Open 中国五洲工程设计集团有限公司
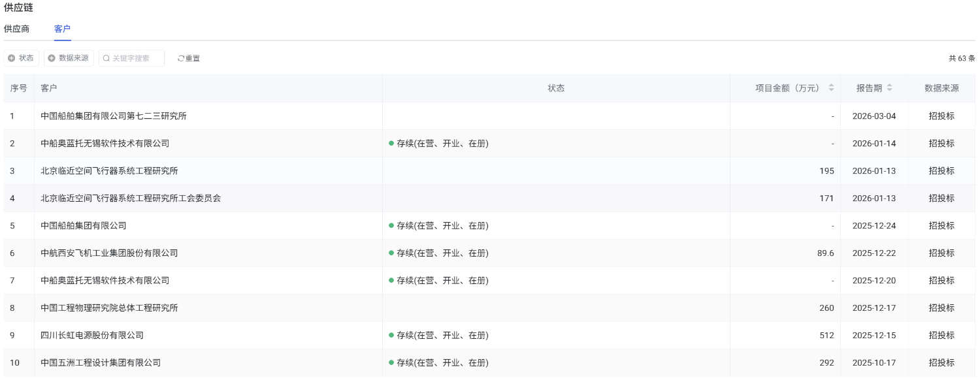 pos(101,363)
